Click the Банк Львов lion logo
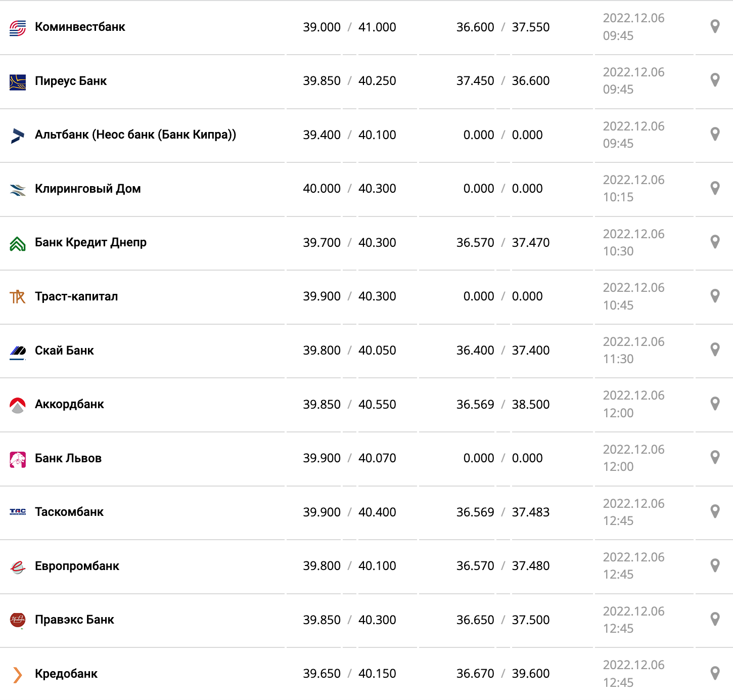The image size is (733, 700). [18, 459]
